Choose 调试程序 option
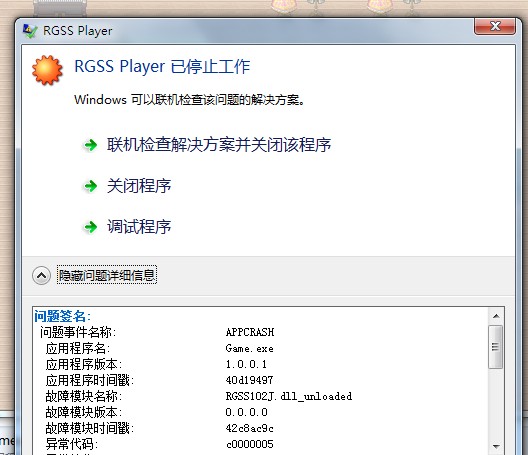Viewport: 528px width, 455px height. 139,226
